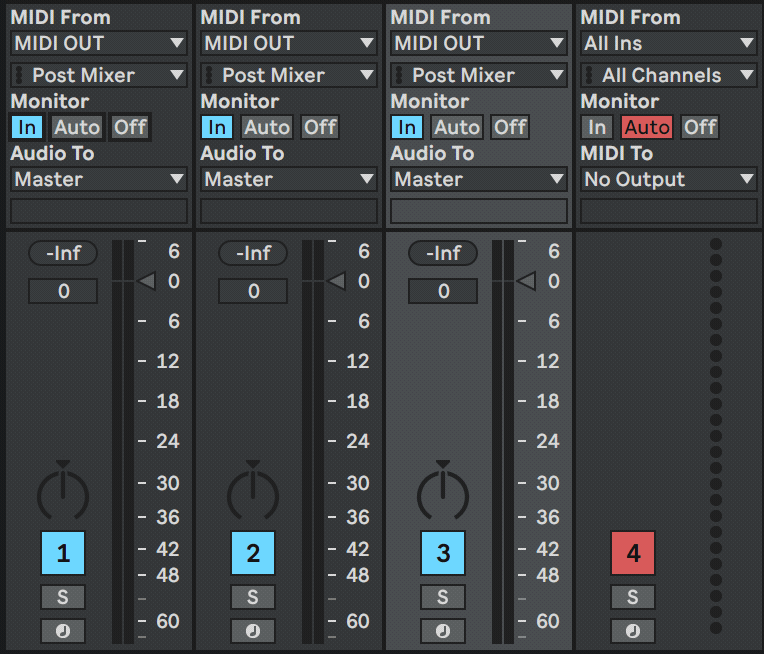Toggle track 4's red activator button
This screenshot has width=764, height=654.
click(x=633, y=553)
